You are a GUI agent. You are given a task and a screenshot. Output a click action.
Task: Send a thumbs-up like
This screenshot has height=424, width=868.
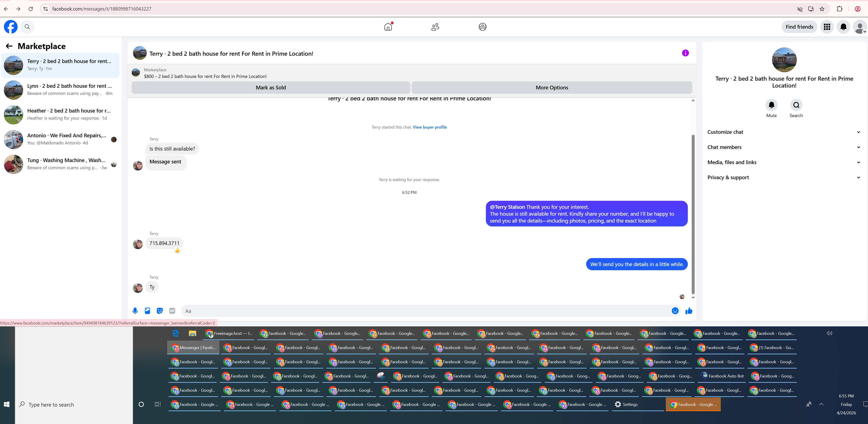[x=689, y=311]
